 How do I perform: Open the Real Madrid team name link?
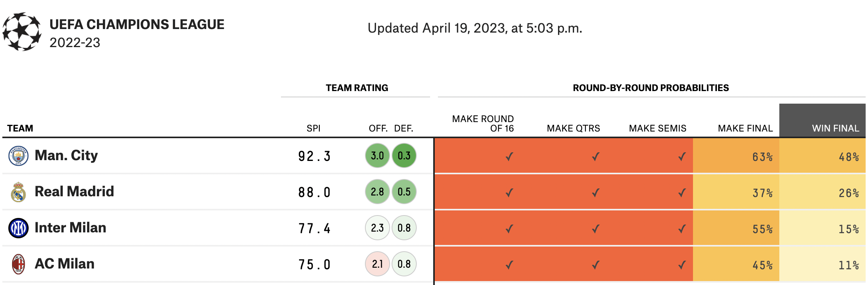point(74,192)
